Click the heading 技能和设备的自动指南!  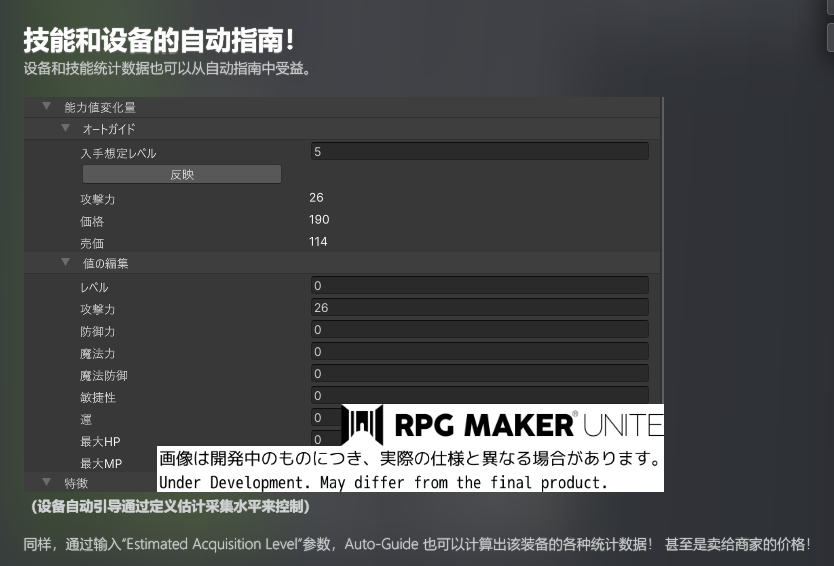[159, 40]
